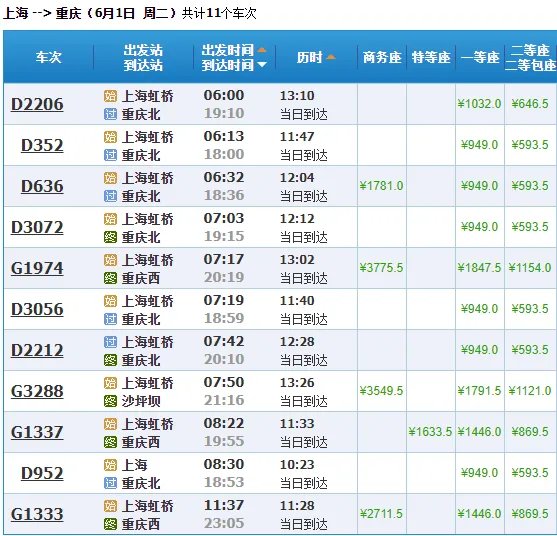Open train D636 details link
The image size is (557, 536).
(42, 186)
